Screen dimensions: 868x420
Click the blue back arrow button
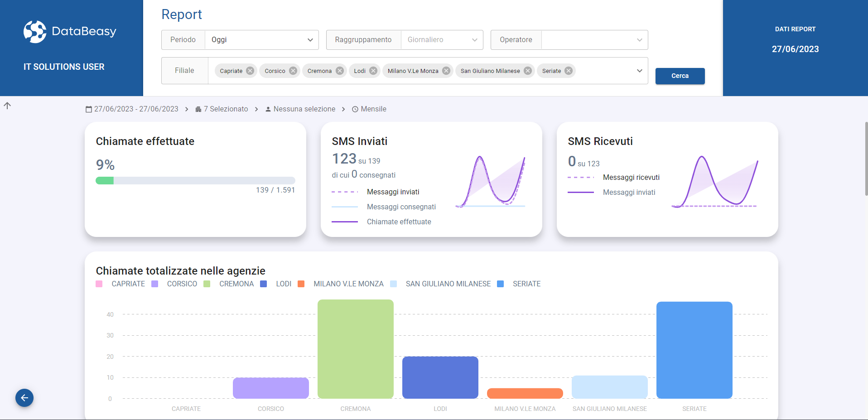[24, 398]
